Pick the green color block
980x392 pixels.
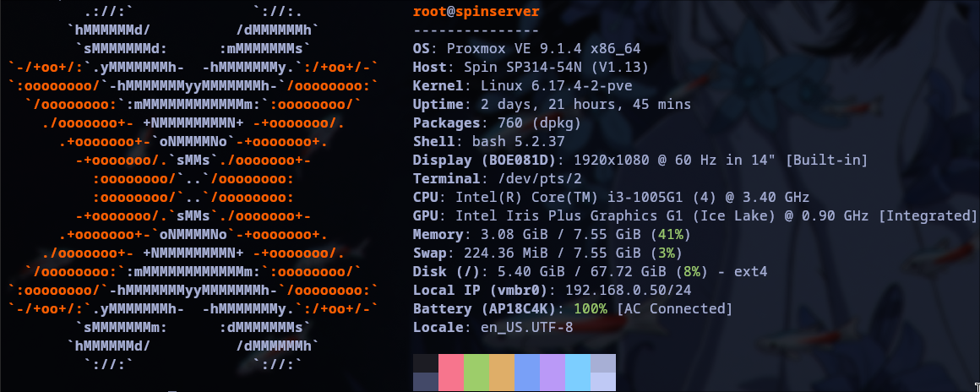click(x=476, y=373)
